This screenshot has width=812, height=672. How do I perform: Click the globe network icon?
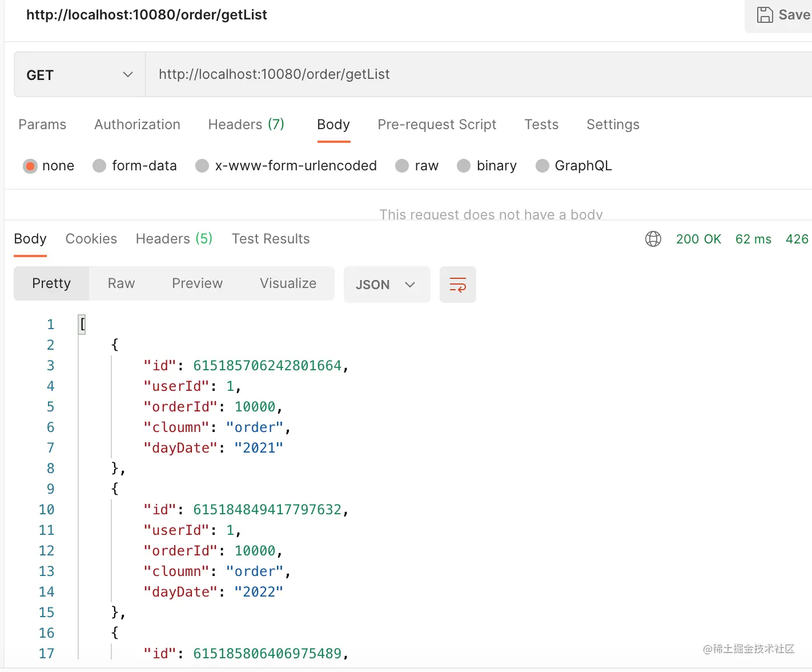[x=653, y=239]
